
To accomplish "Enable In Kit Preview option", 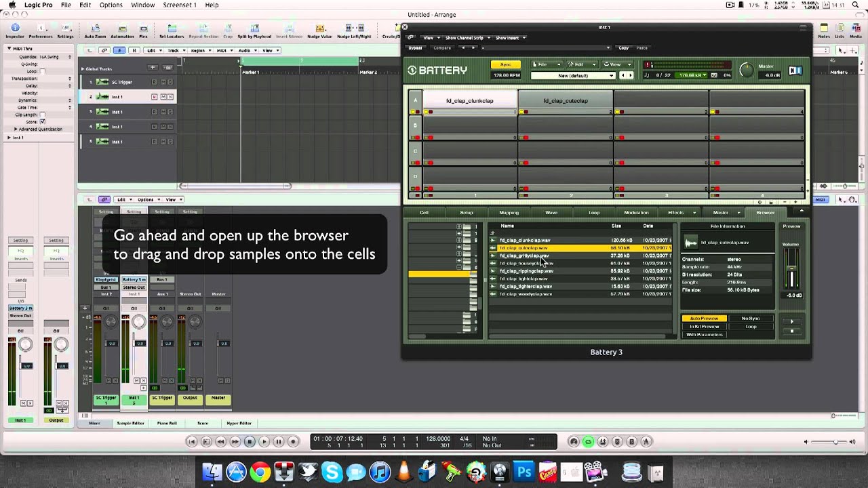I will point(704,326).
